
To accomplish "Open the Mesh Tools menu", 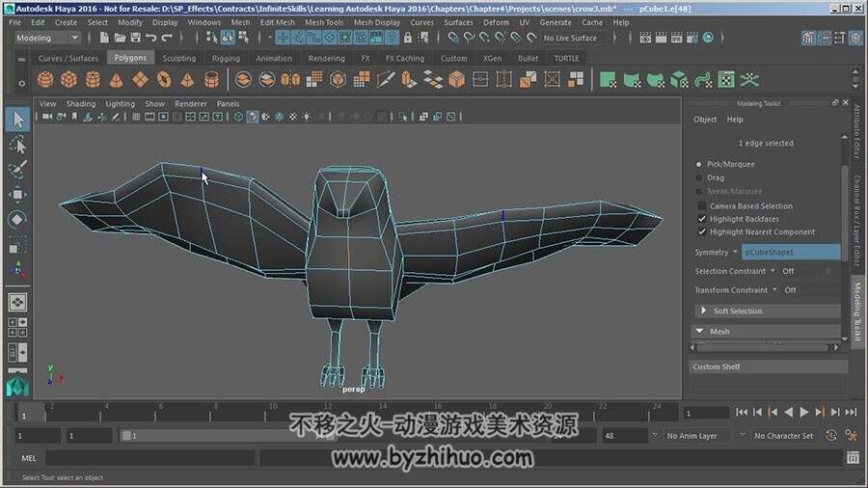I will [324, 23].
